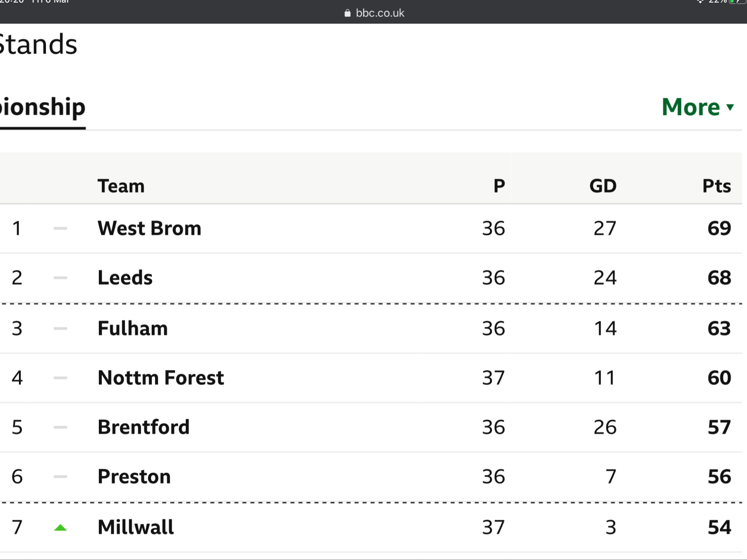
Task: Open the Leeds team link
Action: pyautogui.click(x=125, y=277)
